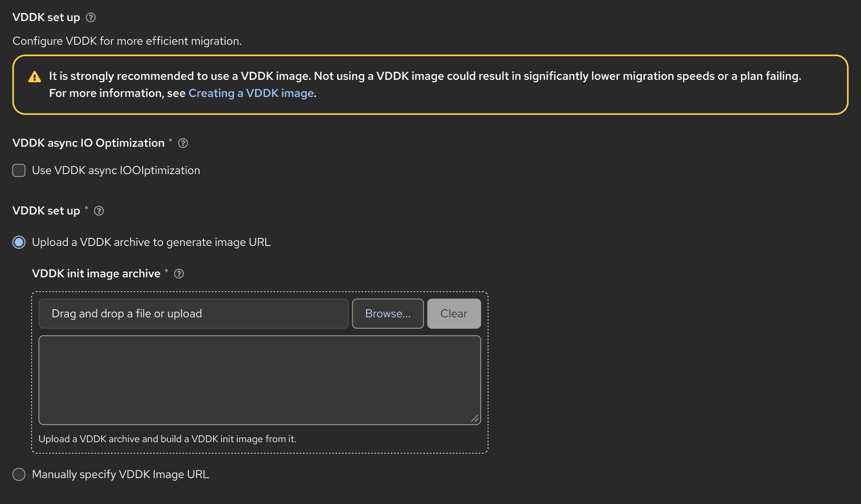The width and height of the screenshot is (861, 504).
Task: Click help icon beside top VDDK set up heading
Action: [91, 18]
